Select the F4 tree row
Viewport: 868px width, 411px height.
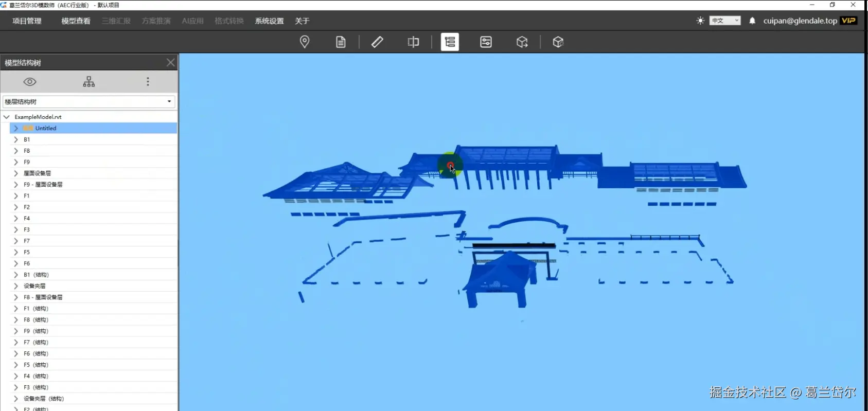[x=94, y=219]
